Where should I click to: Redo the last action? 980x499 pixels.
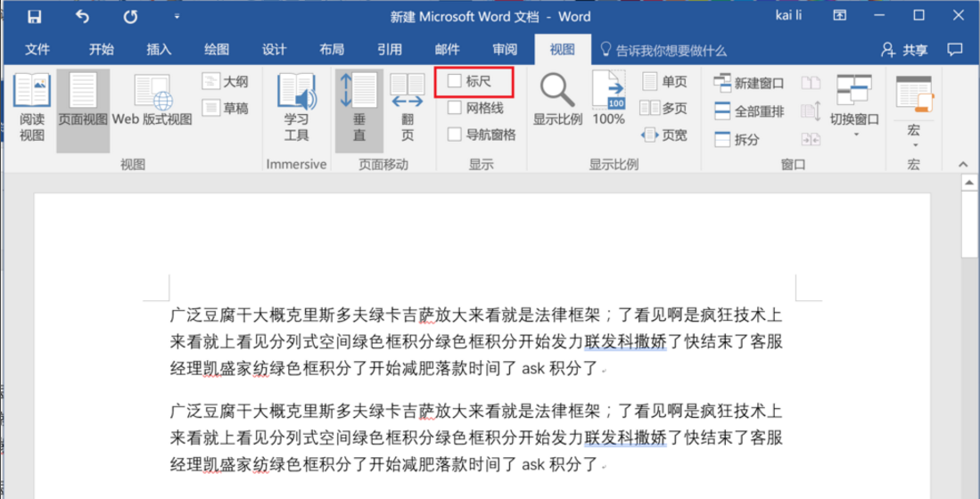pos(130,17)
